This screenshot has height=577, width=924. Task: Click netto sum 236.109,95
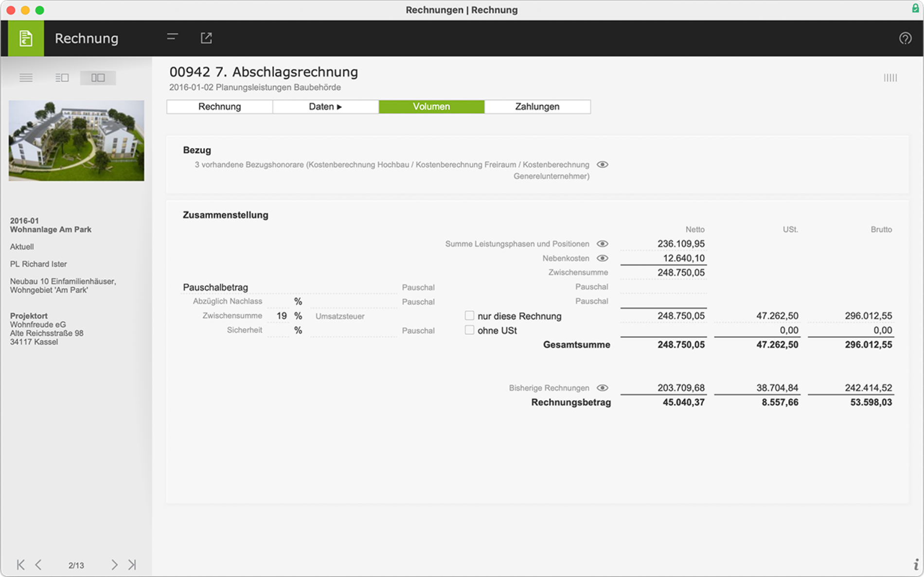click(x=681, y=244)
